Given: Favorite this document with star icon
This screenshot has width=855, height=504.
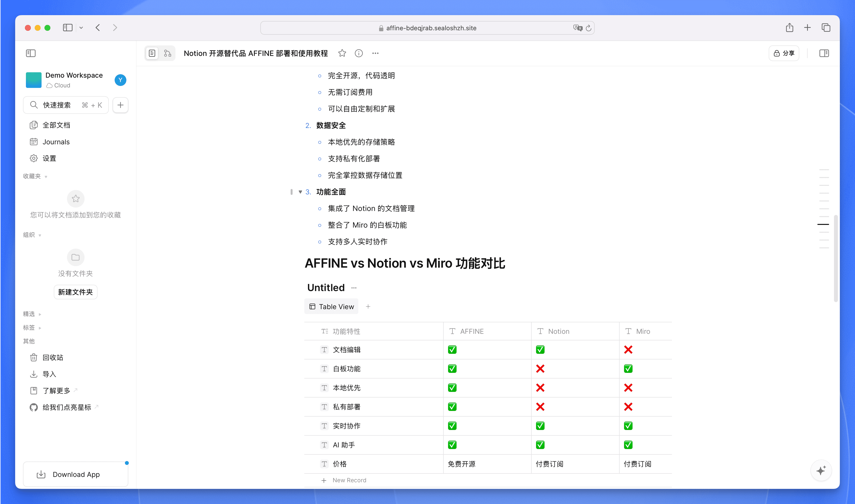Looking at the screenshot, I should (x=342, y=53).
